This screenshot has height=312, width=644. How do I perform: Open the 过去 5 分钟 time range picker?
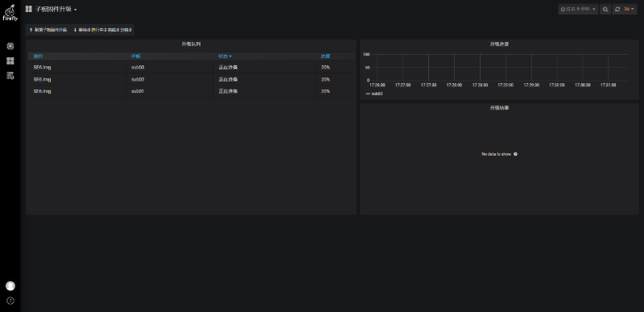click(x=578, y=9)
